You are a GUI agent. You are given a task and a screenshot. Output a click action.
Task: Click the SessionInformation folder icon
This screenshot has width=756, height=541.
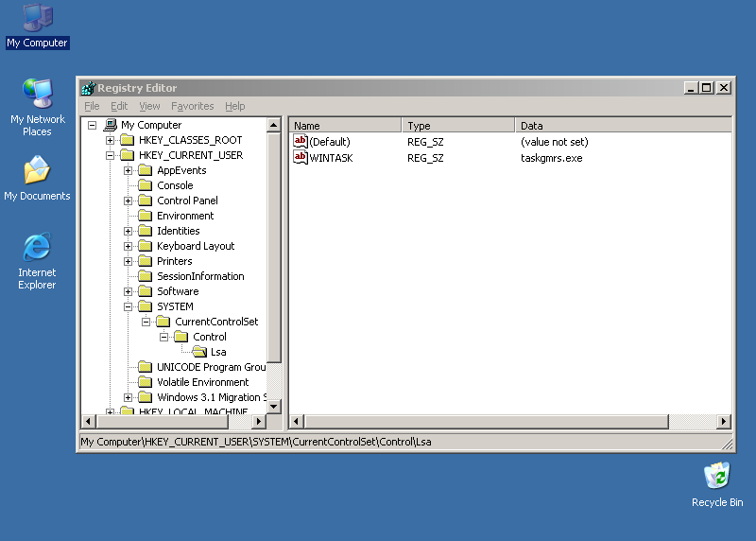pos(146,276)
